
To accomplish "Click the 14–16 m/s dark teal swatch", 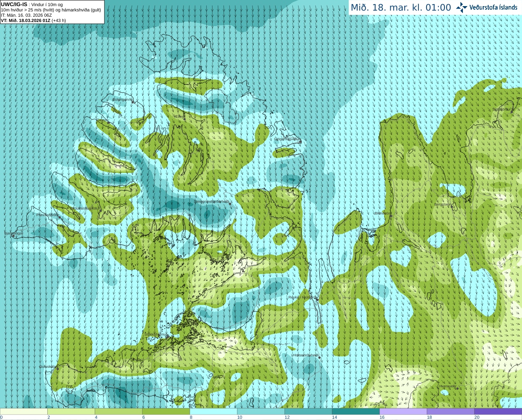I will click(356, 411).
